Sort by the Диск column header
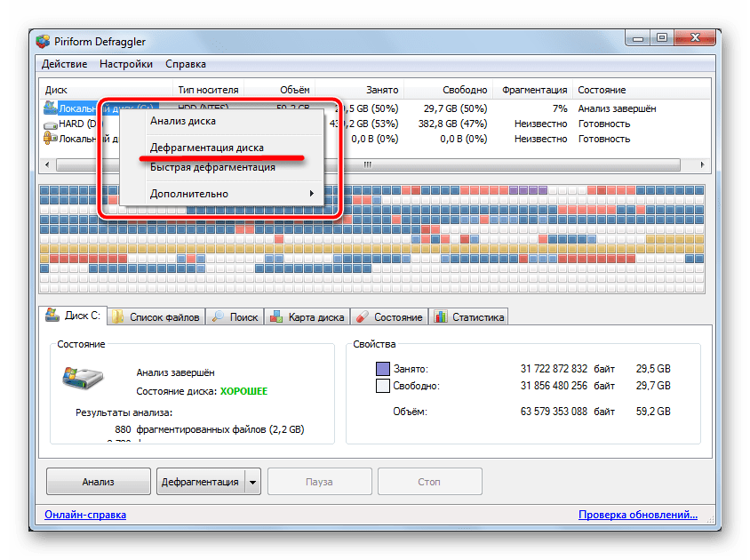 (x=106, y=90)
